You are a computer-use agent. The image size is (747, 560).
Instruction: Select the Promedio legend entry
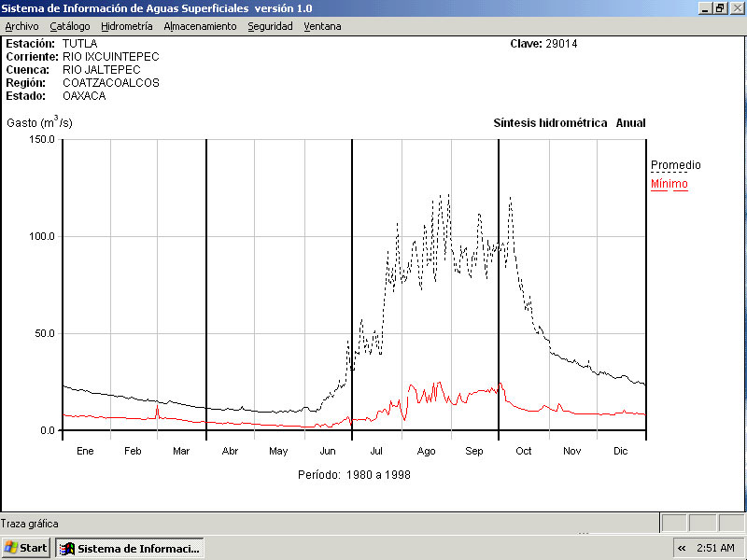(x=675, y=165)
